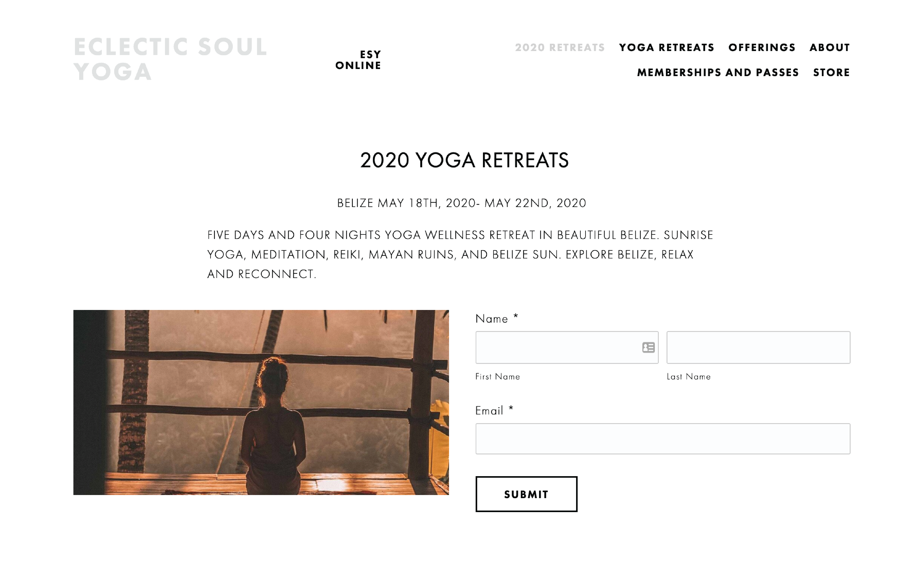This screenshot has height=578, width=924.
Task: Click the retreat description paragraph
Action: coord(460,254)
